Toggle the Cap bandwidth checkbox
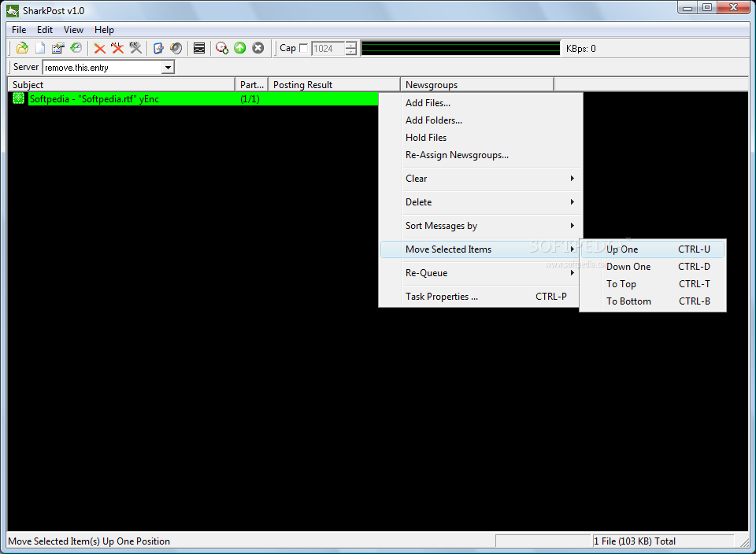The width and height of the screenshot is (756, 554). coord(303,48)
